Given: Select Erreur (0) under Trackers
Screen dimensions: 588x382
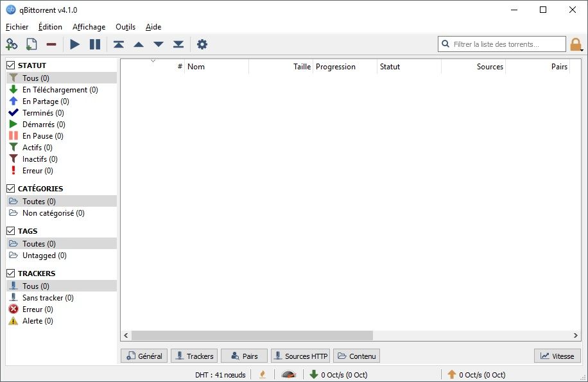Looking at the screenshot, I should point(62,309).
